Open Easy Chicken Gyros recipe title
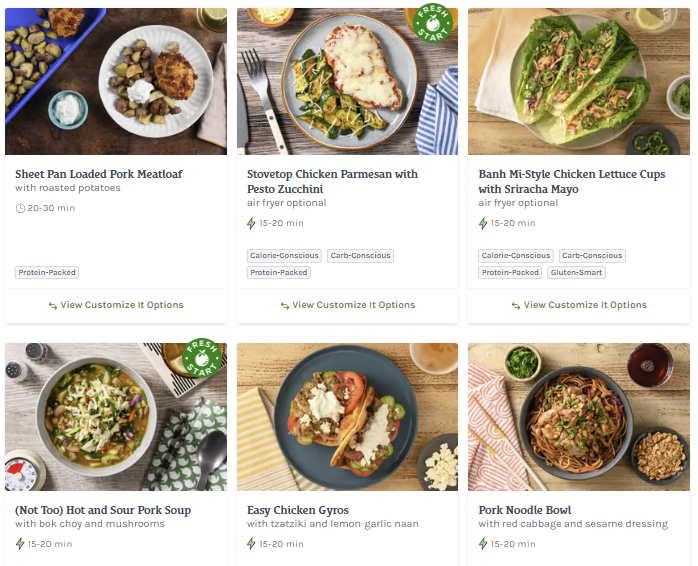The height and width of the screenshot is (566, 698). click(x=298, y=510)
